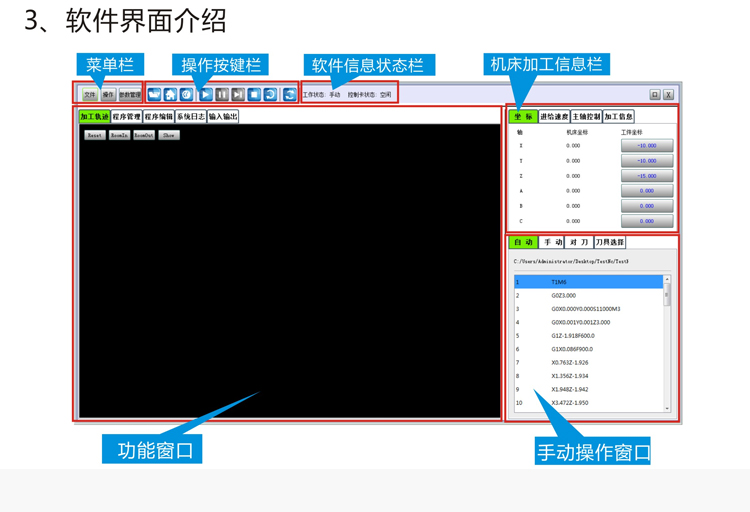This screenshot has width=750, height=512.
Task: Switch to the 手动 mode tab
Action: pos(552,242)
